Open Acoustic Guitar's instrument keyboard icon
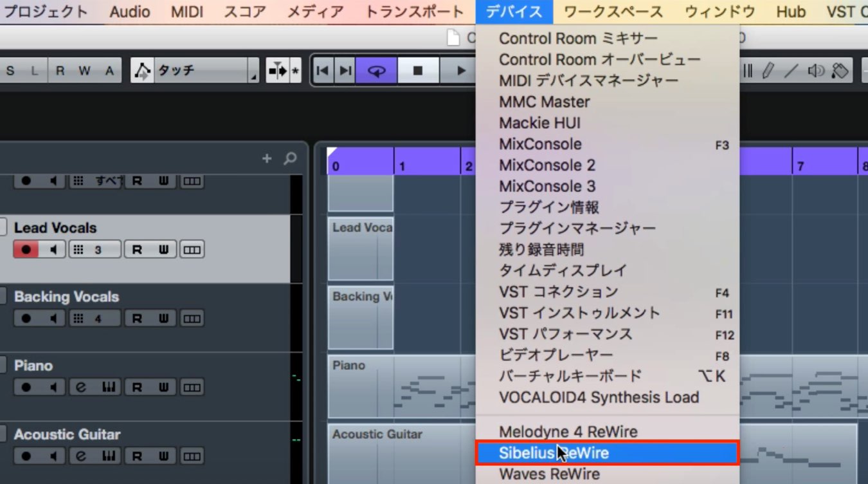The width and height of the screenshot is (868, 484). (108, 456)
